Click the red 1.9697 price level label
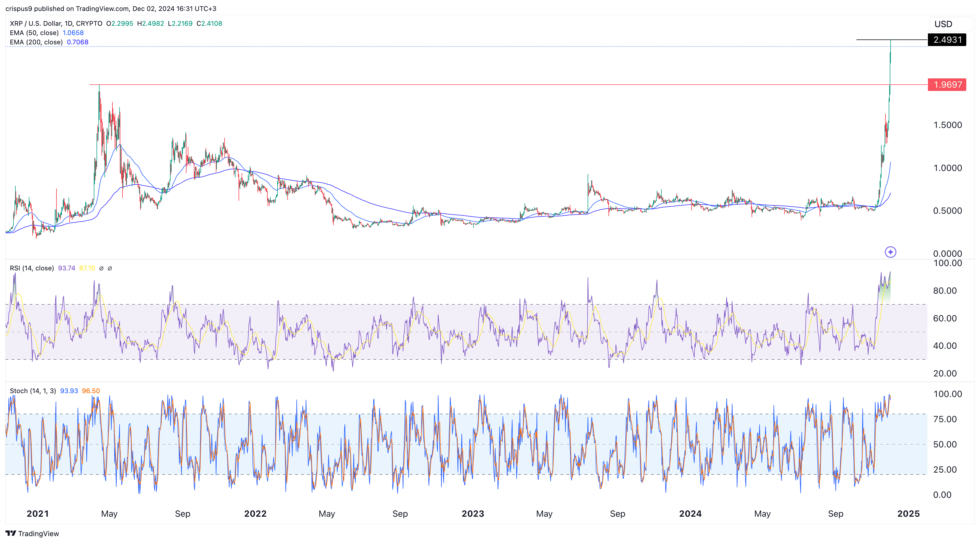980x543 pixels. coord(947,84)
